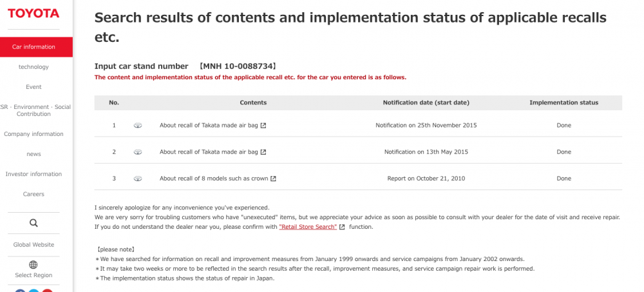Open Careers in sidebar
This screenshot has height=292, width=644.
coord(33,194)
